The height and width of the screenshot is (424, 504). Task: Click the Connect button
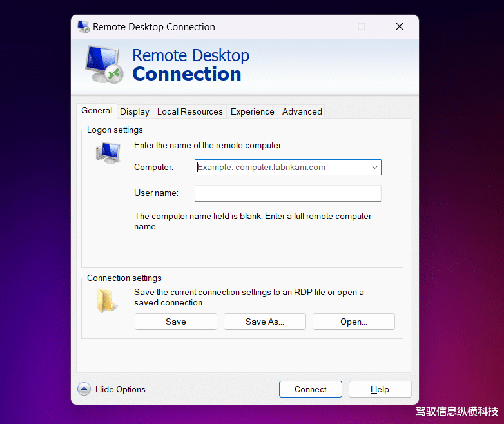311,389
